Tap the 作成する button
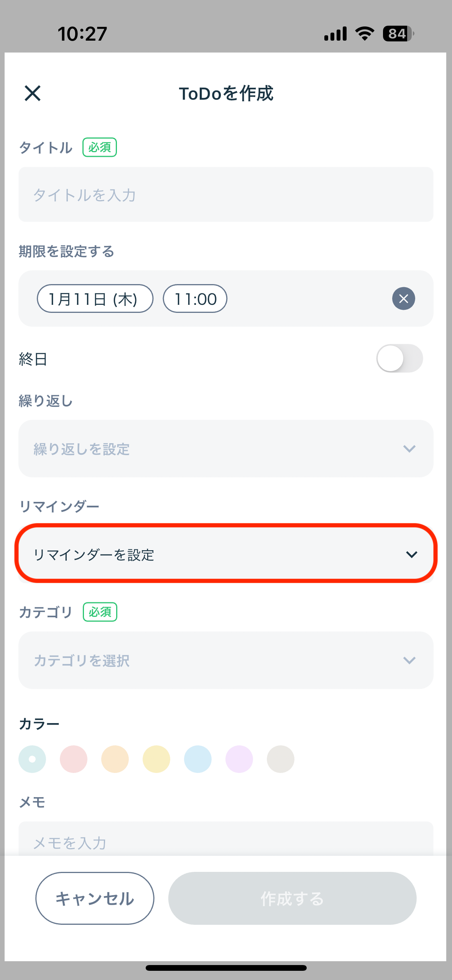 (292, 898)
